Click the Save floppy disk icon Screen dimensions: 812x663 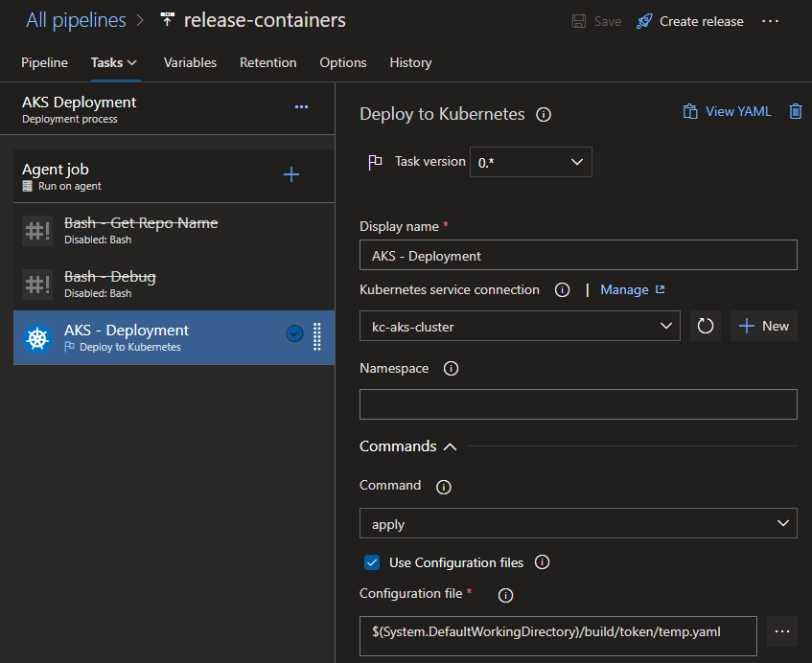[578, 21]
